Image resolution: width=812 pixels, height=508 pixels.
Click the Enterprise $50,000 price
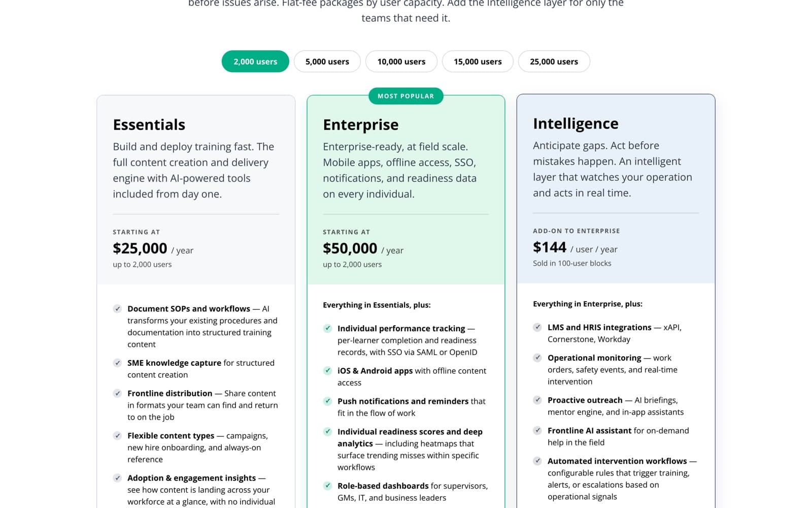pyautogui.click(x=350, y=248)
